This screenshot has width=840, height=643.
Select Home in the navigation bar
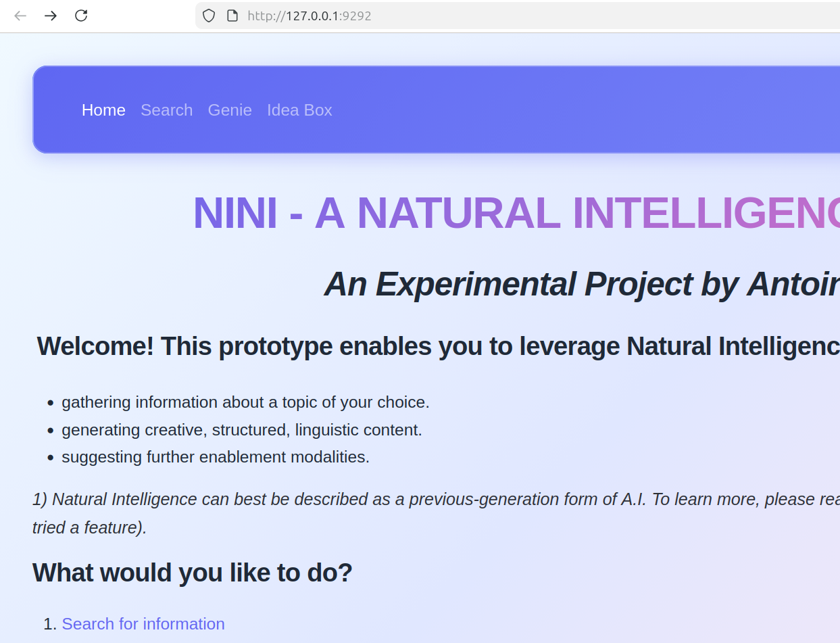(103, 110)
